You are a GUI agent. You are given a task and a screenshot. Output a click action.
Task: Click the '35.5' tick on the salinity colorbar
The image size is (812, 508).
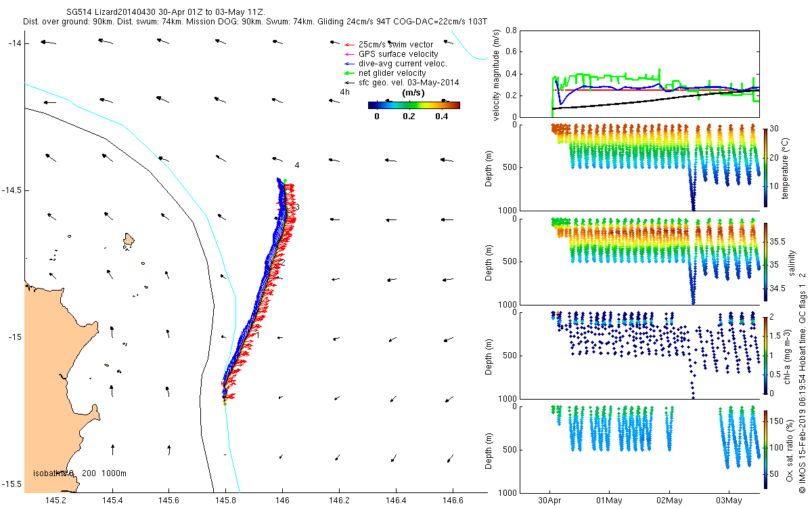click(x=778, y=242)
